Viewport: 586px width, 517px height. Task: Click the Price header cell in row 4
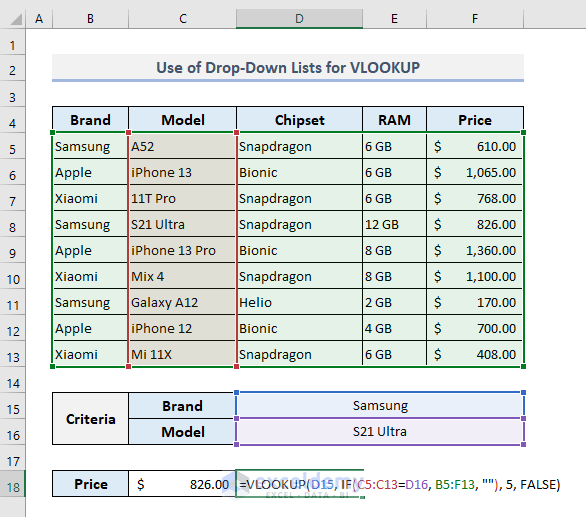coord(475,120)
